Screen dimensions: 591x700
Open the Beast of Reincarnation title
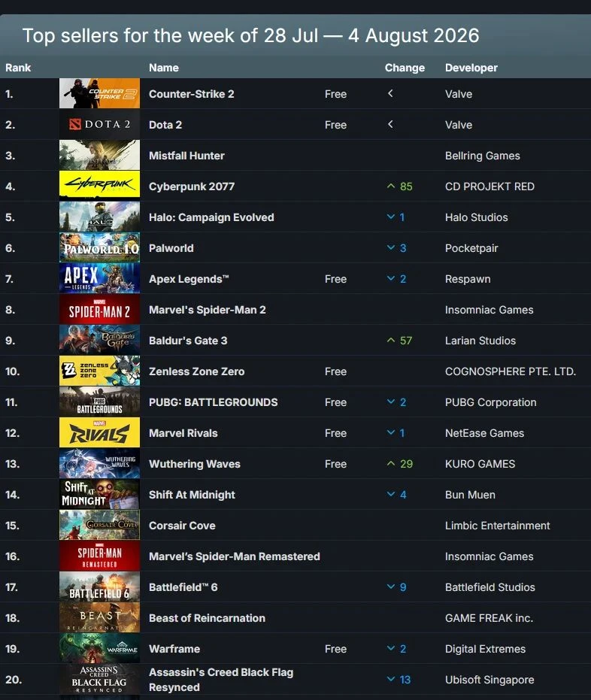(207, 617)
